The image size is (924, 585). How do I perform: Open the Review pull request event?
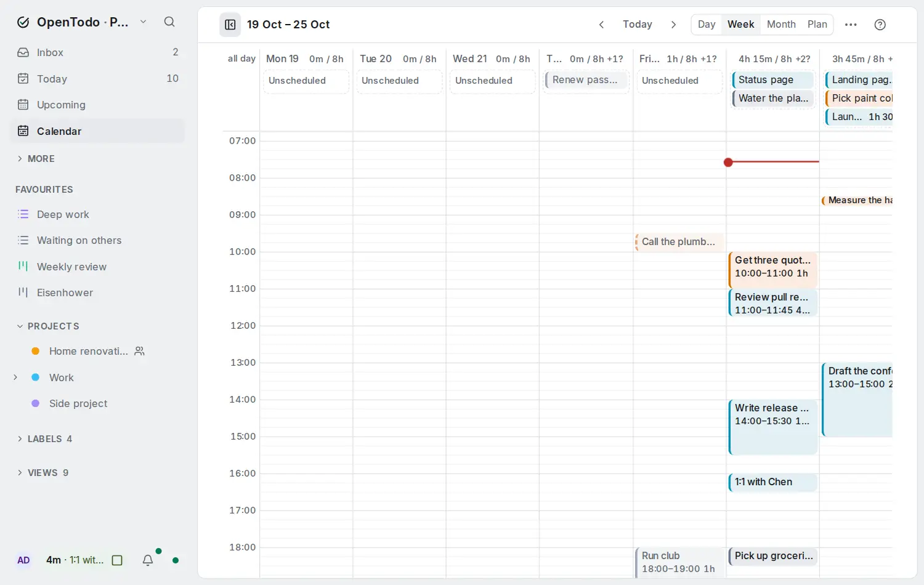pos(773,303)
